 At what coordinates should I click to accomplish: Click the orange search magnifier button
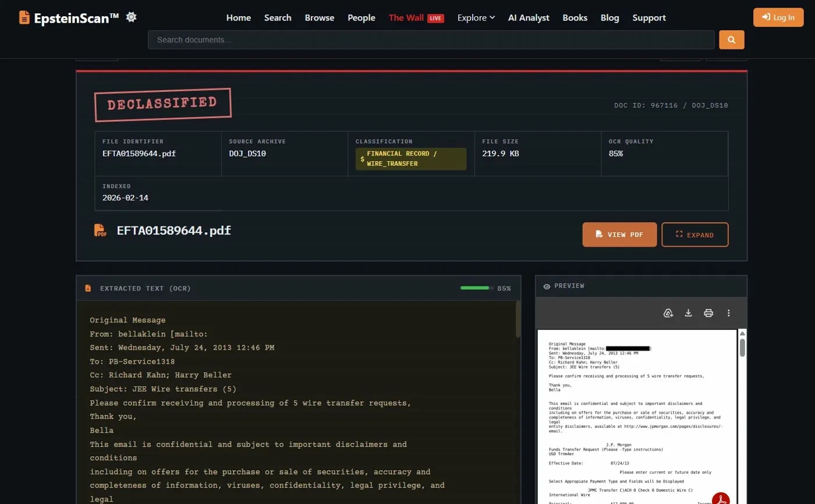pyautogui.click(x=732, y=40)
